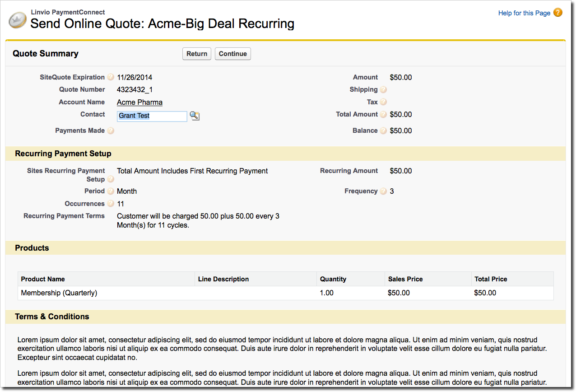The image size is (576, 392).
Task: Click the orange help question mark icon
Action: click(558, 13)
